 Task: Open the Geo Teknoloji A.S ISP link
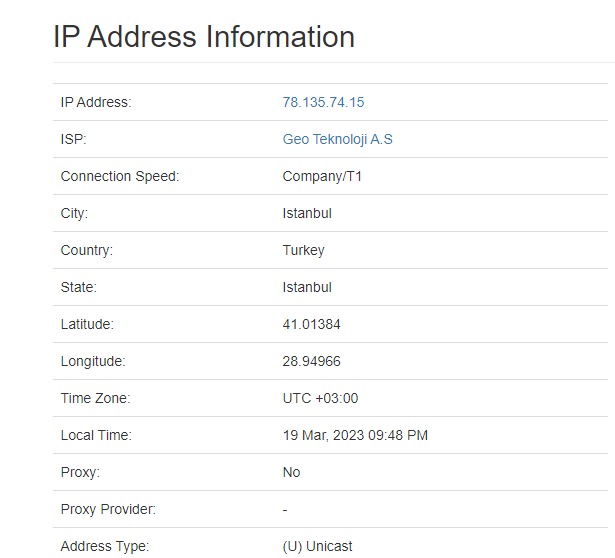pos(337,139)
